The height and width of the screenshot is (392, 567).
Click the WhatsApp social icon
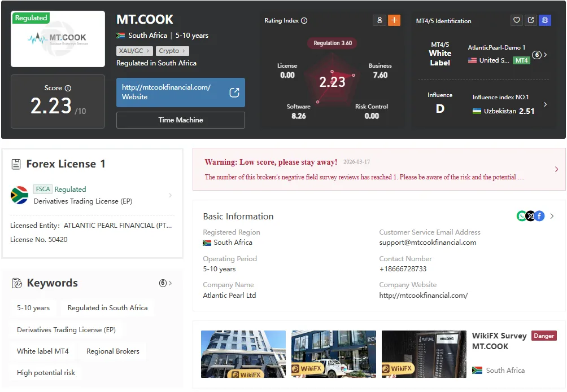(x=521, y=216)
